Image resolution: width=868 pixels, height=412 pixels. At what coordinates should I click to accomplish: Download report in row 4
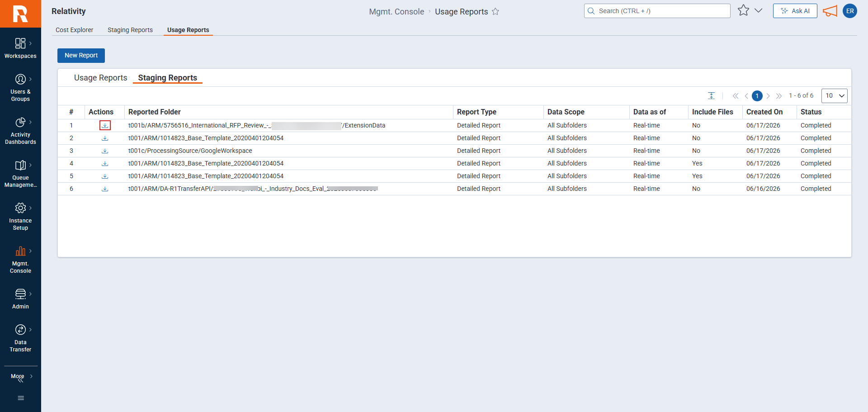[x=105, y=163]
